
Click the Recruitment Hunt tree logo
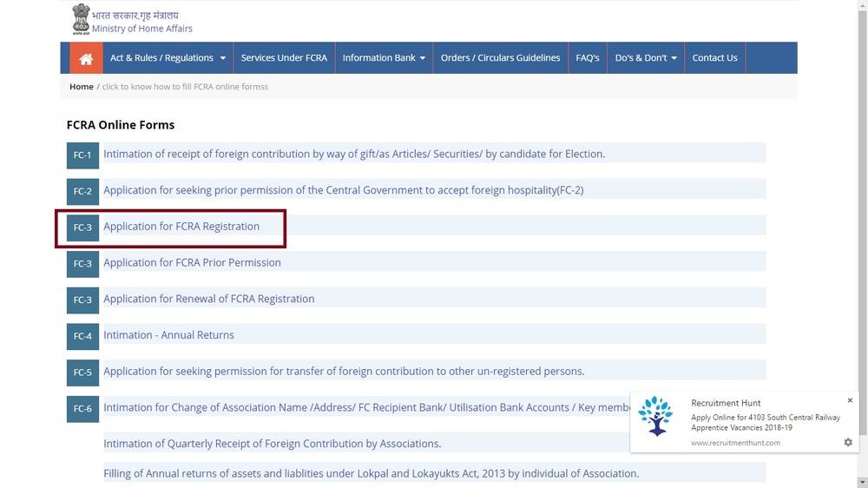655,416
